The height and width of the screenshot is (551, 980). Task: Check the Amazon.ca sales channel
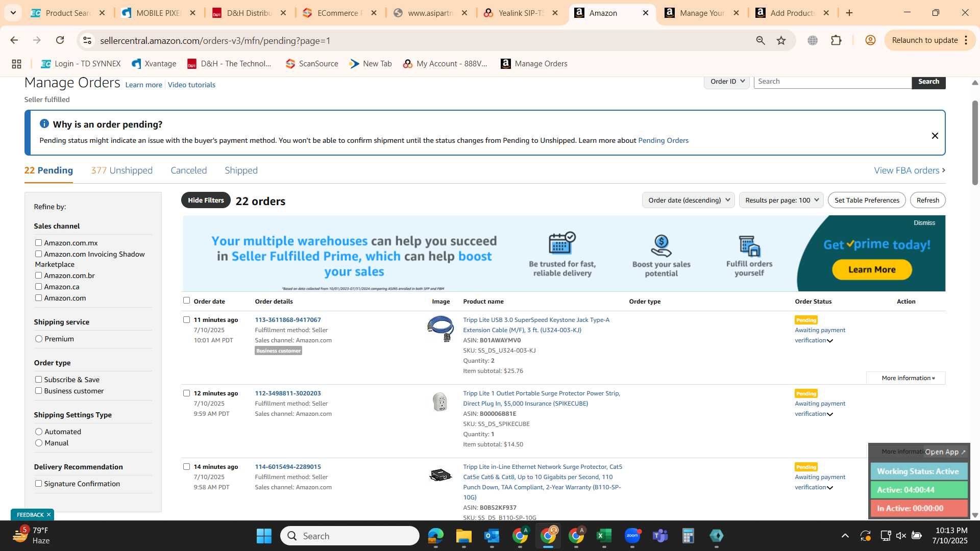[38, 287]
